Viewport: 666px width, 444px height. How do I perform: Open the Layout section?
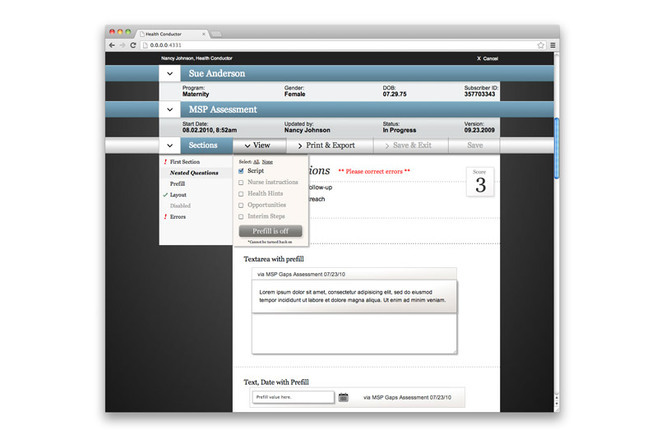coord(178,195)
